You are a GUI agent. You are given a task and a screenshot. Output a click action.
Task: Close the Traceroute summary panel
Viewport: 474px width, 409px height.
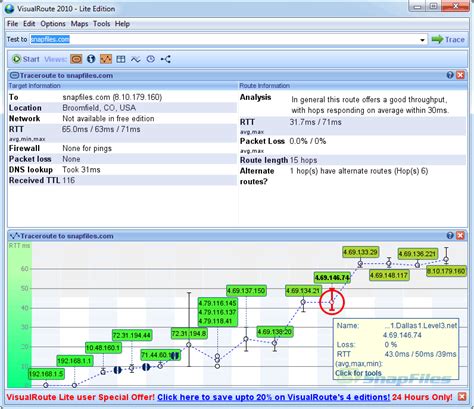460,75
